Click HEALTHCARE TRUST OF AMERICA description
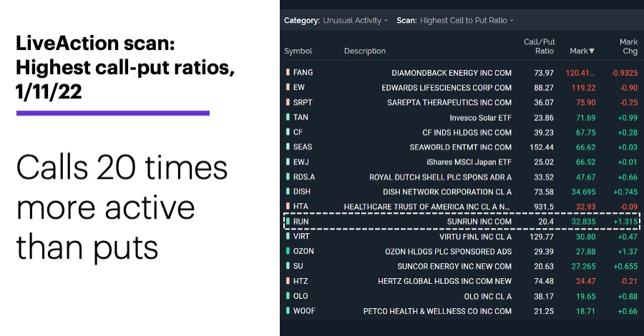This screenshot has width=644, height=336. click(426, 207)
